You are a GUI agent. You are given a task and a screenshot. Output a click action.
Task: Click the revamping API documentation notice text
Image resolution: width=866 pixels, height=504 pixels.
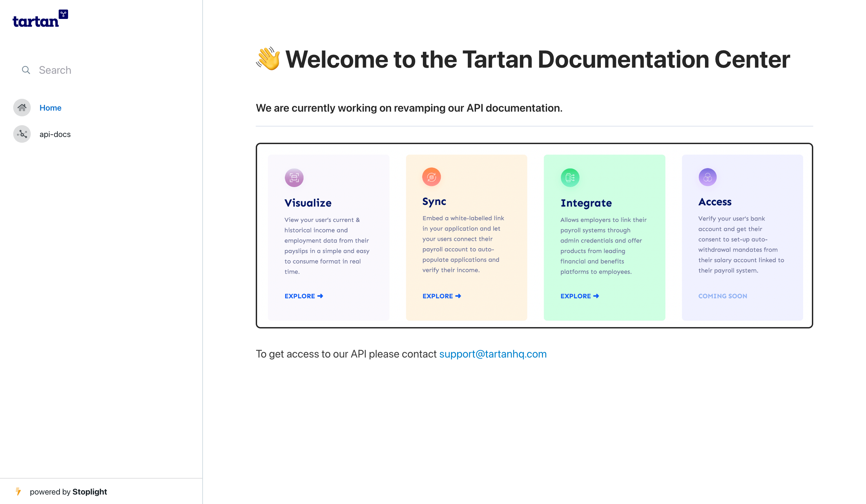coord(409,108)
